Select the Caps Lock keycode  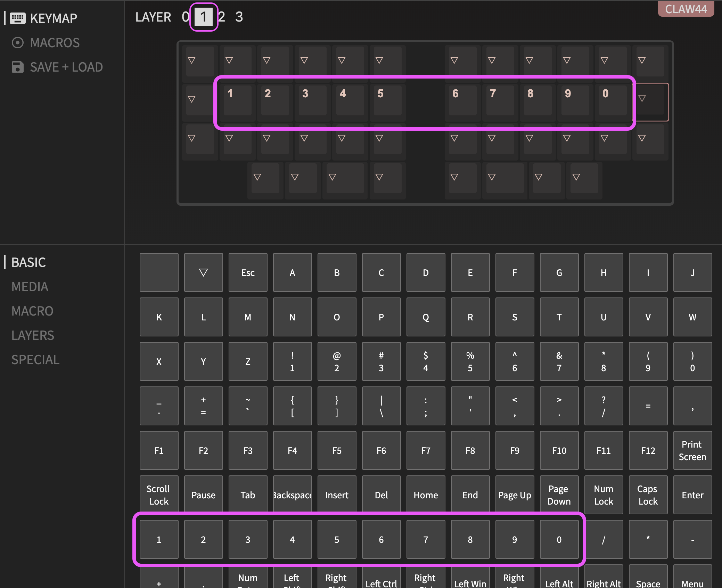click(x=648, y=495)
